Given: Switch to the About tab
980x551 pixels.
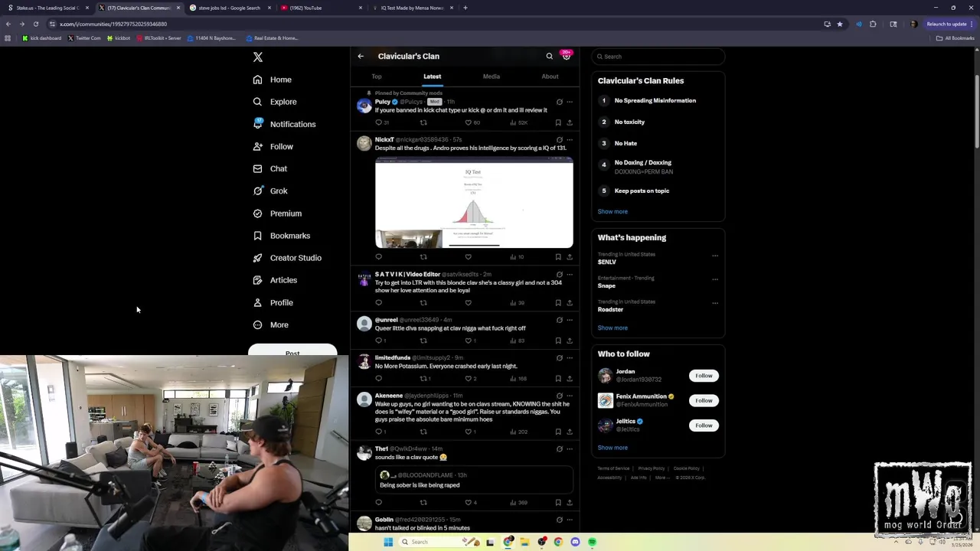Looking at the screenshot, I should [x=550, y=77].
